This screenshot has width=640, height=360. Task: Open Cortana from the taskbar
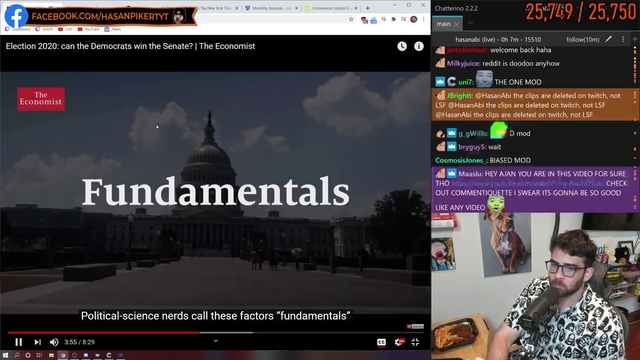(x=28, y=355)
